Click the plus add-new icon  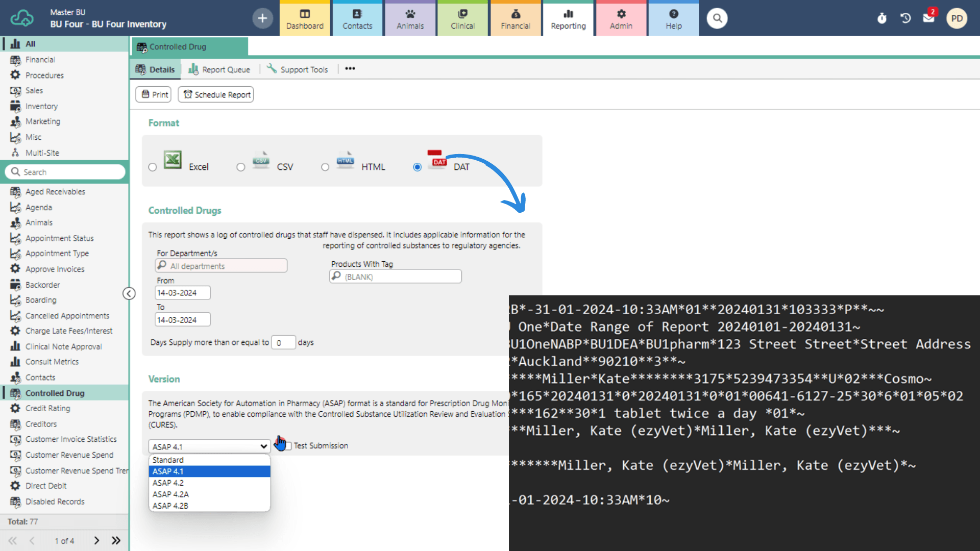tap(262, 18)
